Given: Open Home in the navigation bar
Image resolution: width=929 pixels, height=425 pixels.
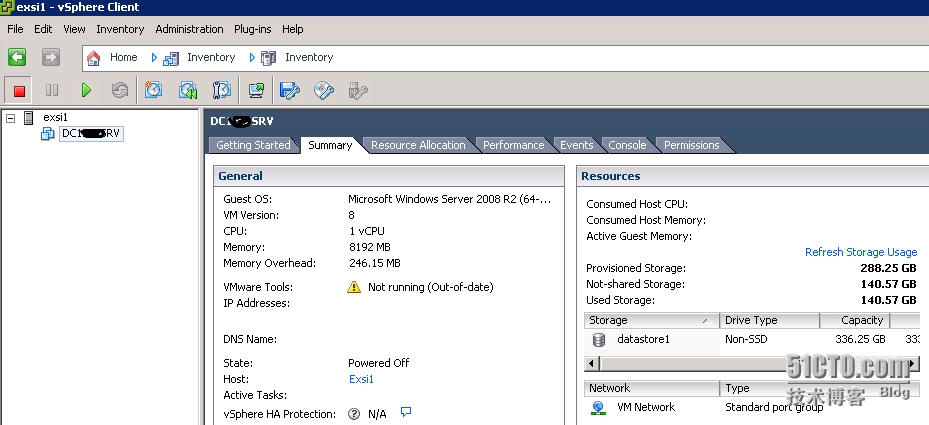Looking at the screenshot, I should point(123,57).
